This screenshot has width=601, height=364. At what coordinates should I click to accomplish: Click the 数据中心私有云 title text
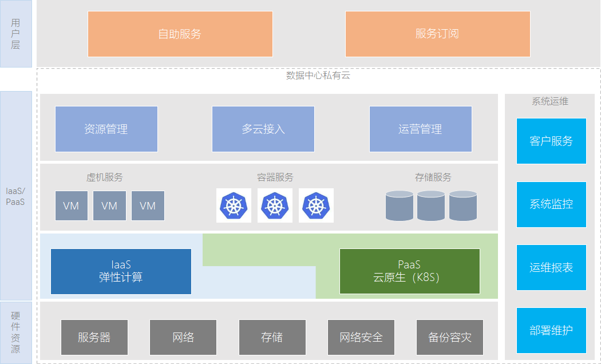pyautogui.click(x=318, y=76)
